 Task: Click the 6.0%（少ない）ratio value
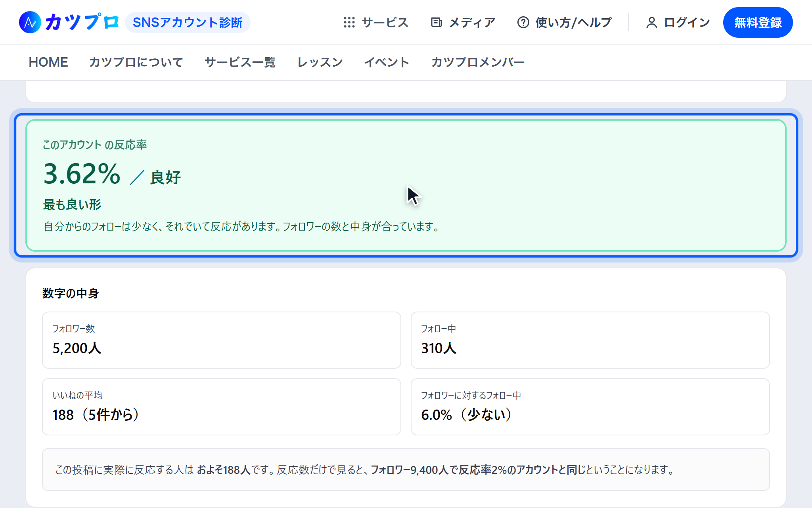(x=467, y=415)
